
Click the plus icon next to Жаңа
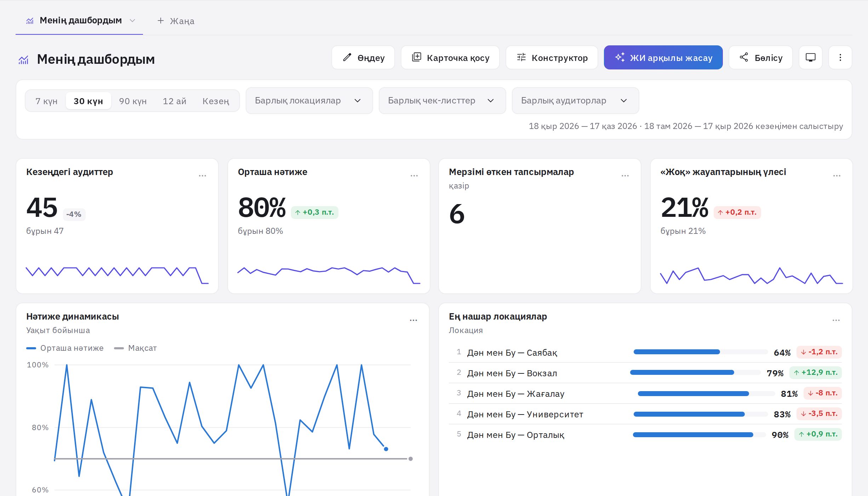pyautogui.click(x=161, y=21)
